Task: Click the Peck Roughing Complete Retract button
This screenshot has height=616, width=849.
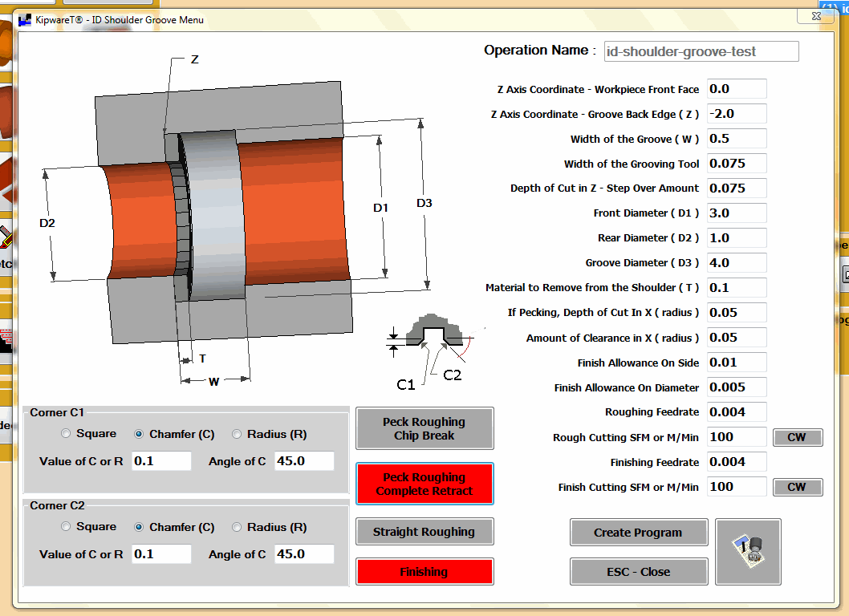Action: coord(424,484)
